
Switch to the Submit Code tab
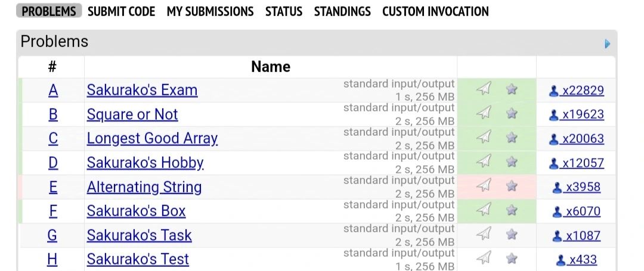[x=122, y=11]
